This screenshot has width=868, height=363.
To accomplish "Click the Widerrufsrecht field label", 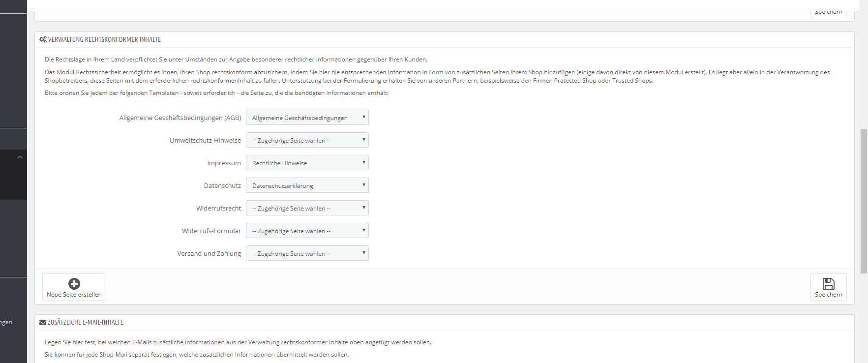I will coord(218,209).
